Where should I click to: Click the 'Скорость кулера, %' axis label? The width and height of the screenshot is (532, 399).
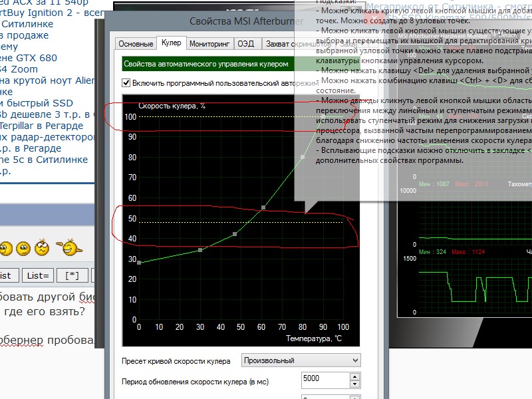point(172,106)
